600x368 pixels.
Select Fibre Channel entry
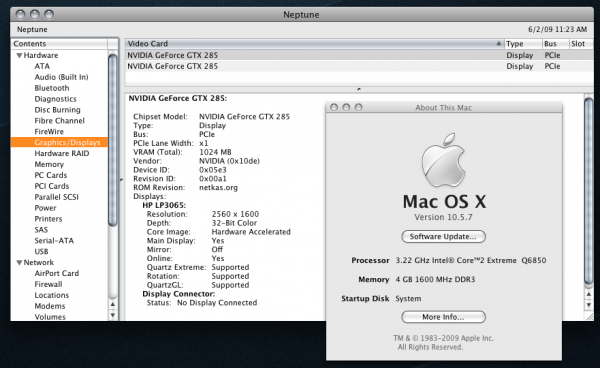(x=59, y=121)
